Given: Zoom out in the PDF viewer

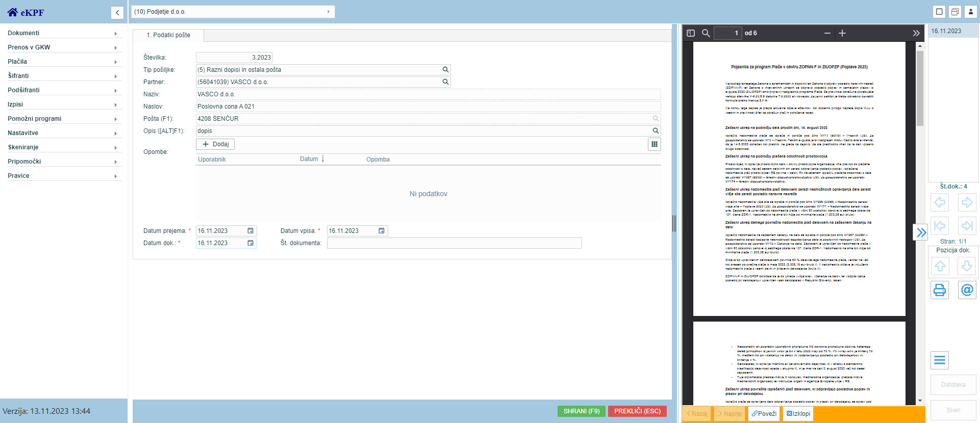Looking at the screenshot, I should pyautogui.click(x=827, y=33).
